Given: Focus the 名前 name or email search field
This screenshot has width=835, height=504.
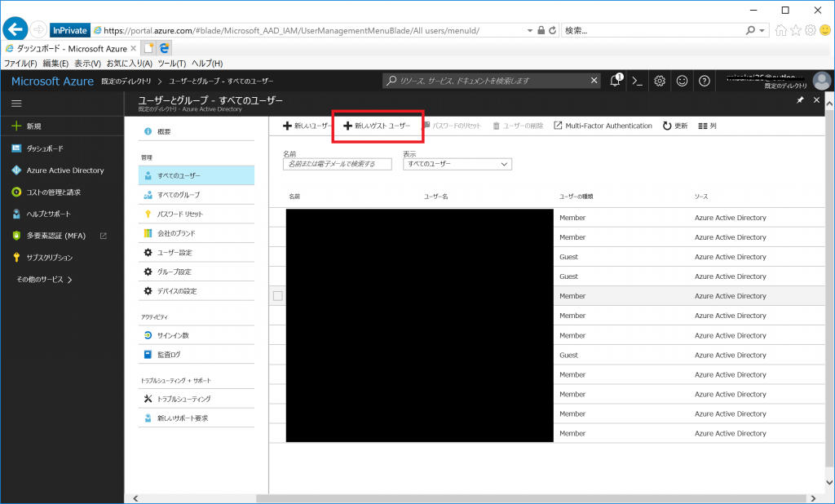Looking at the screenshot, I should click(x=337, y=164).
